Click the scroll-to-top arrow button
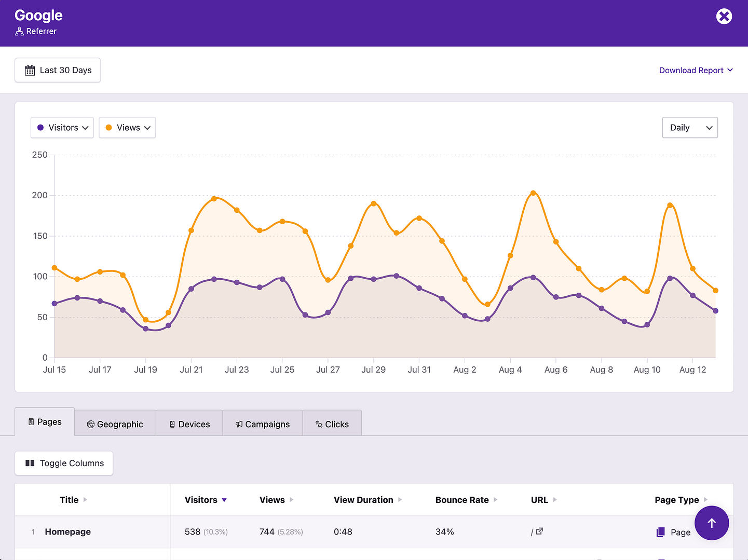Screen dimensions: 748x560 pyautogui.click(x=712, y=523)
